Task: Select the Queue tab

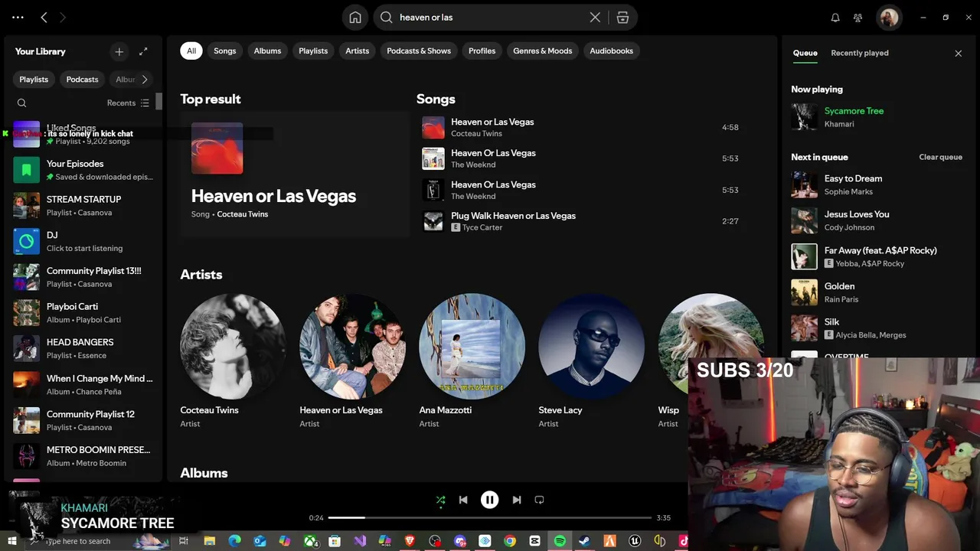Action: [805, 53]
